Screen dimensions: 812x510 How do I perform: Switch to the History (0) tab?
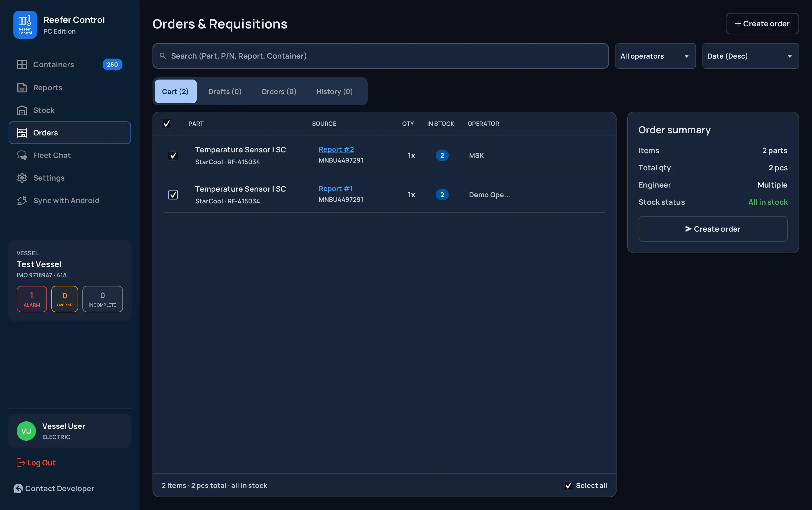pos(334,91)
